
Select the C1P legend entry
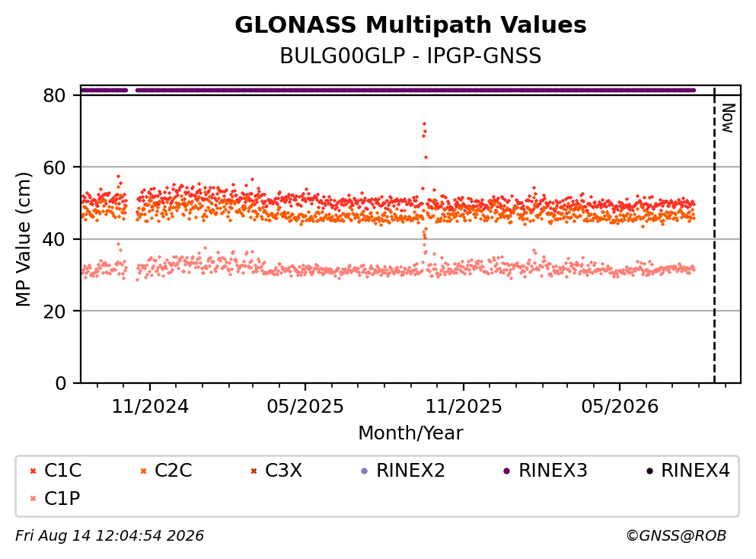[55, 498]
